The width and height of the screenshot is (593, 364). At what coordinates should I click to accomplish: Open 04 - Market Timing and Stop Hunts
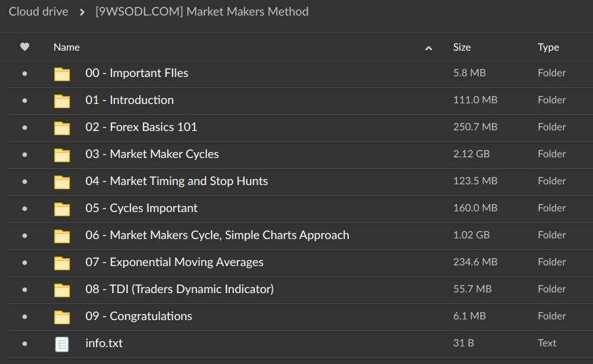tap(176, 181)
